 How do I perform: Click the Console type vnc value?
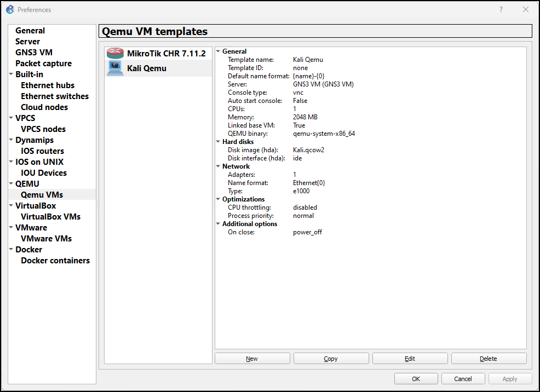(x=298, y=93)
